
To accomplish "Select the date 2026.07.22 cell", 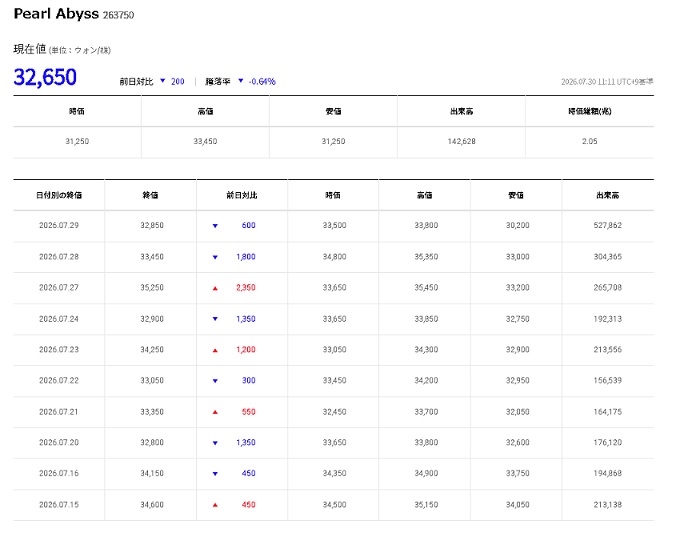I will point(59,381).
